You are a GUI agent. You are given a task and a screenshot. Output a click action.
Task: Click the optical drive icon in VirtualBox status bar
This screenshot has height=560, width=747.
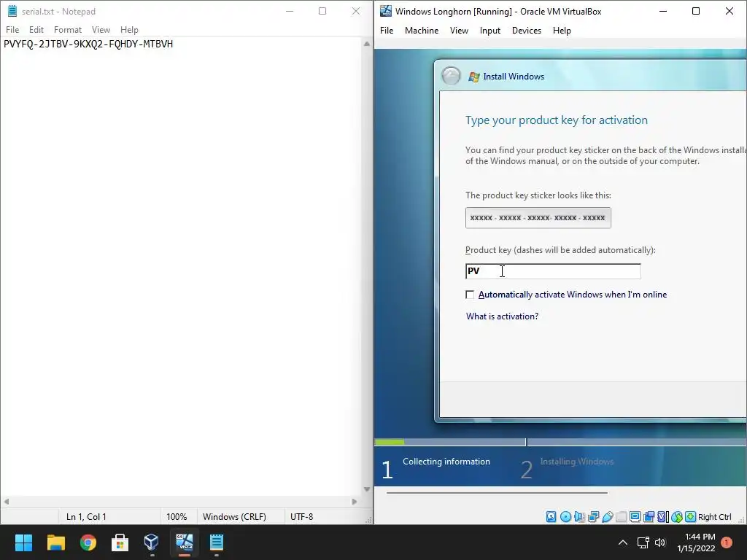[x=565, y=517]
